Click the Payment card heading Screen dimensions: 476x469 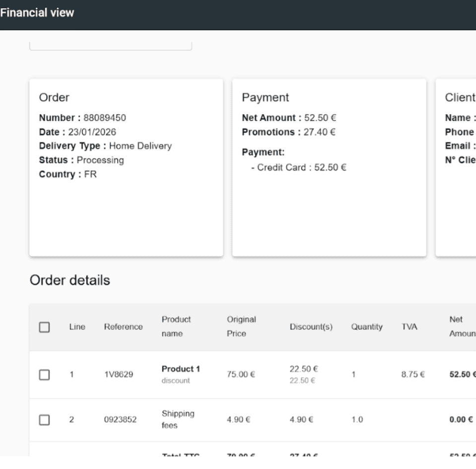(265, 97)
